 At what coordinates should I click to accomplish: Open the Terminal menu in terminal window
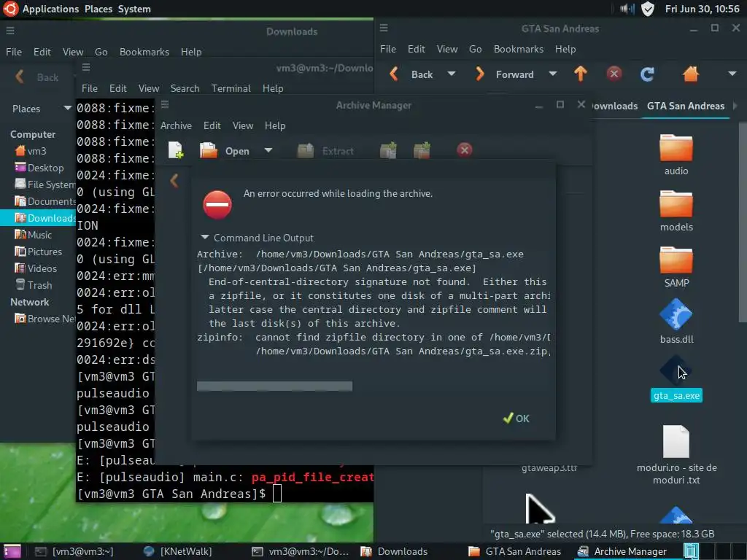[231, 88]
